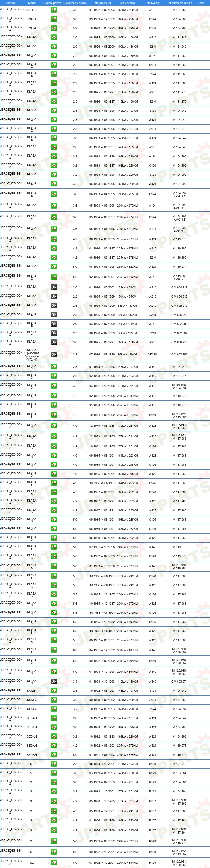Click the Moc silnika column header

(128, 3)
